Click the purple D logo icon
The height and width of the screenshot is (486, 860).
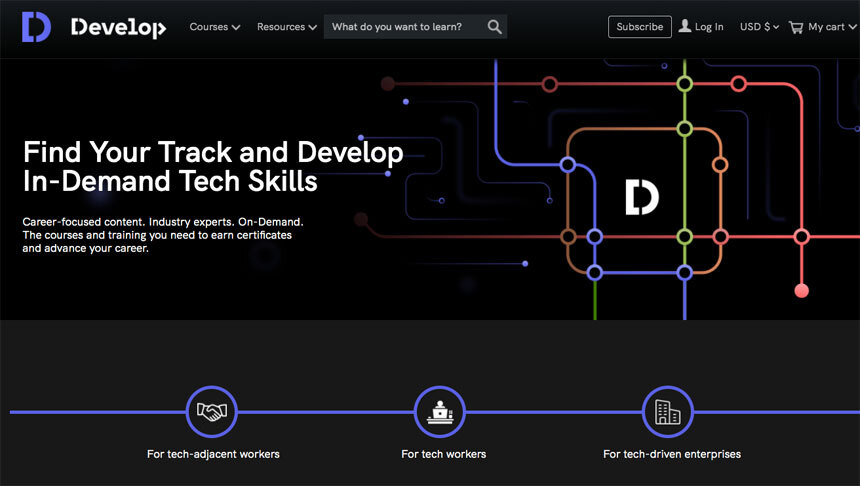tap(36, 27)
